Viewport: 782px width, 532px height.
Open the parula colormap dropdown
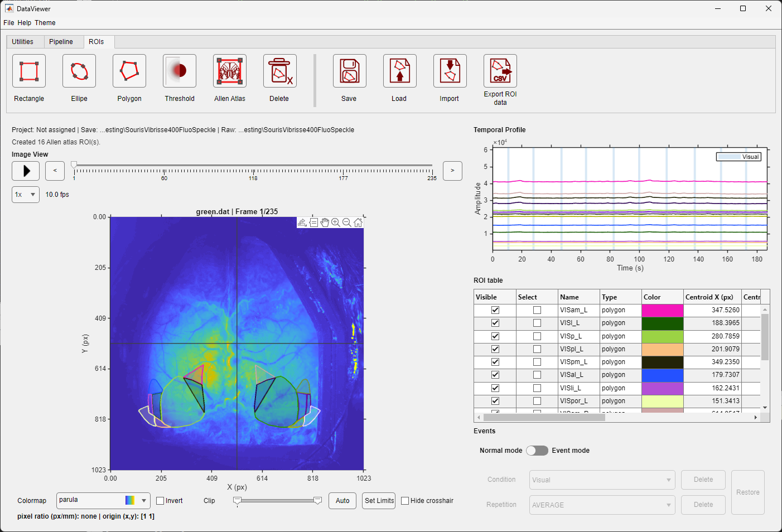(x=103, y=500)
